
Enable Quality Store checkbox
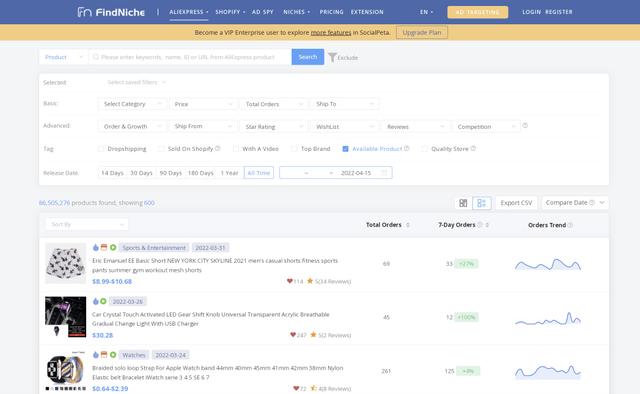pos(424,149)
